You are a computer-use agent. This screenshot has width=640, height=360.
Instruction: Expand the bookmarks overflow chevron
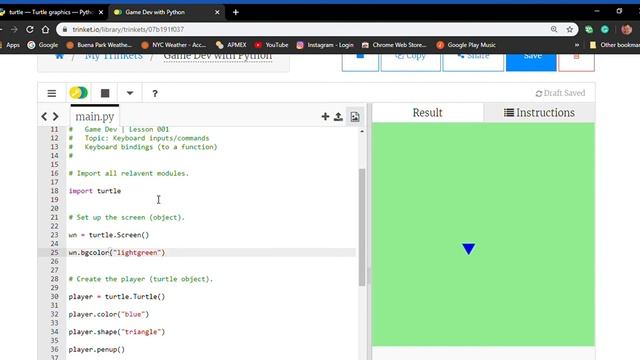[x=577, y=45]
